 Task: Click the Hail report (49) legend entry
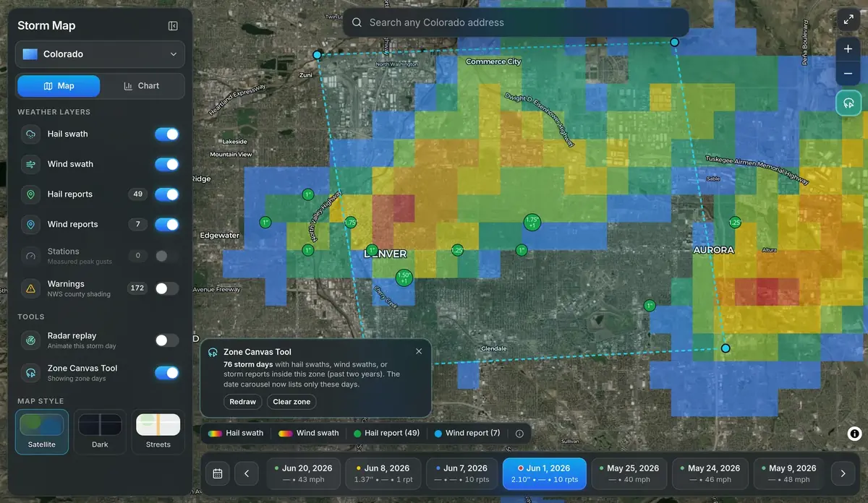click(387, 434)
